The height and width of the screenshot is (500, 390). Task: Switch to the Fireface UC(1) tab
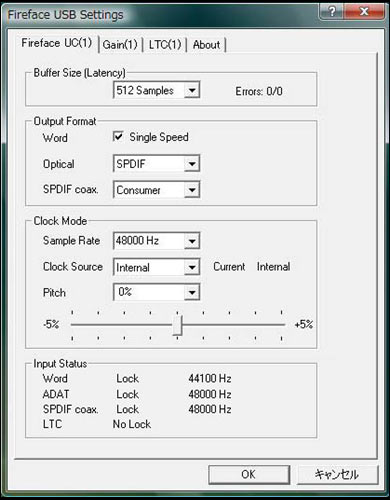[x=57, y=43]
